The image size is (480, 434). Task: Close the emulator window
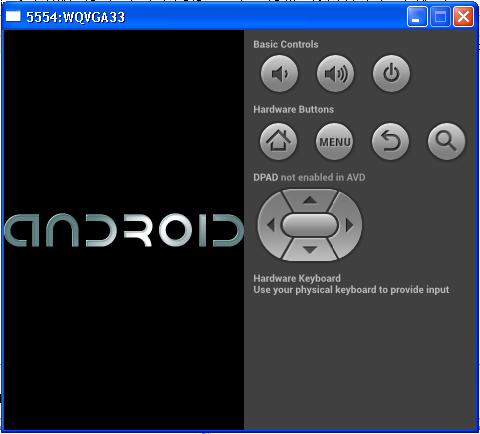[463, 16]
